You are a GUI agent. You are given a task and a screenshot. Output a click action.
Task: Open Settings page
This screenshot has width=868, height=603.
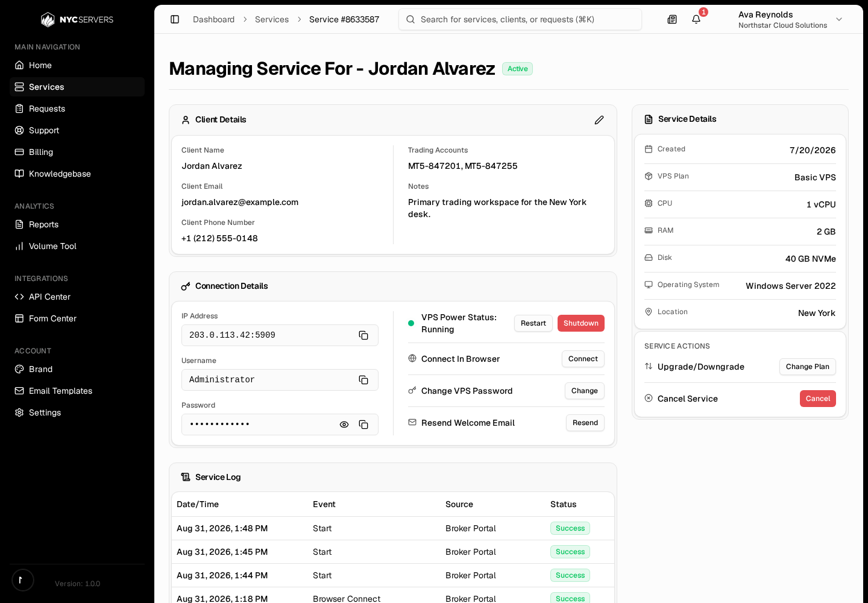point(77,412)
